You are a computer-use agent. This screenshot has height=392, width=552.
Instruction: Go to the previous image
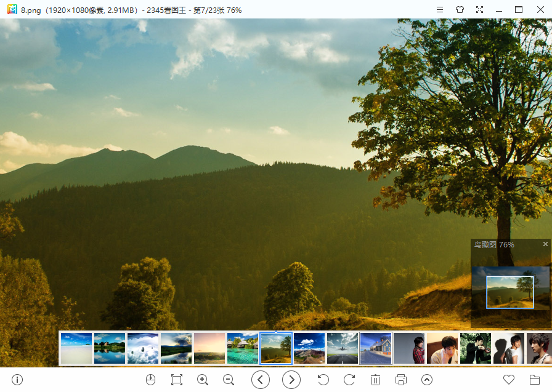pos(261,380)
